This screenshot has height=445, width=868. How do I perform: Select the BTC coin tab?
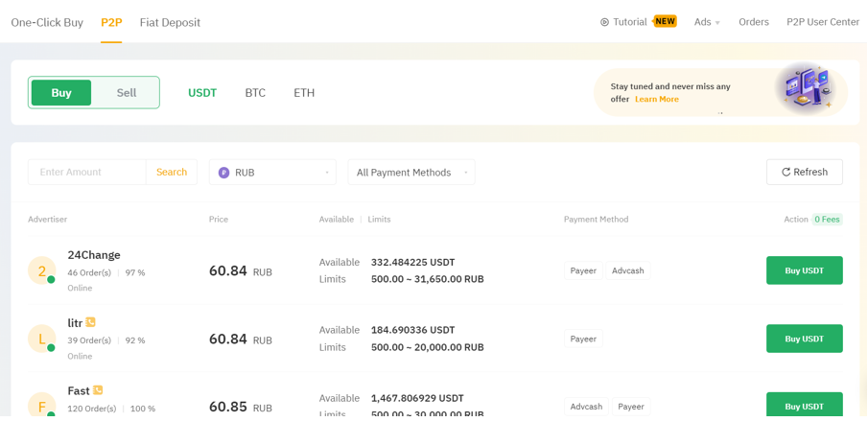(255, 93)
